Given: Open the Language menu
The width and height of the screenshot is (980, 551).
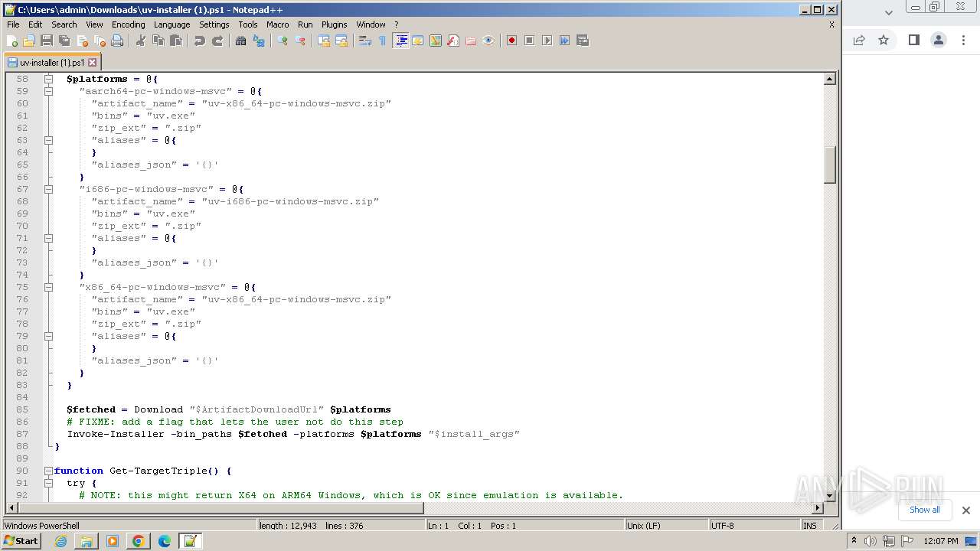Looking at the screenshot, I should point(171,24).
